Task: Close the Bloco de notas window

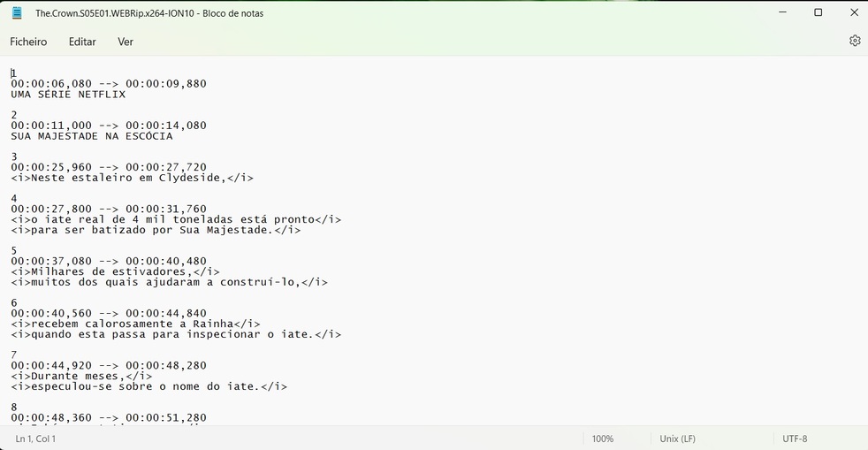Action: point(854,12)
